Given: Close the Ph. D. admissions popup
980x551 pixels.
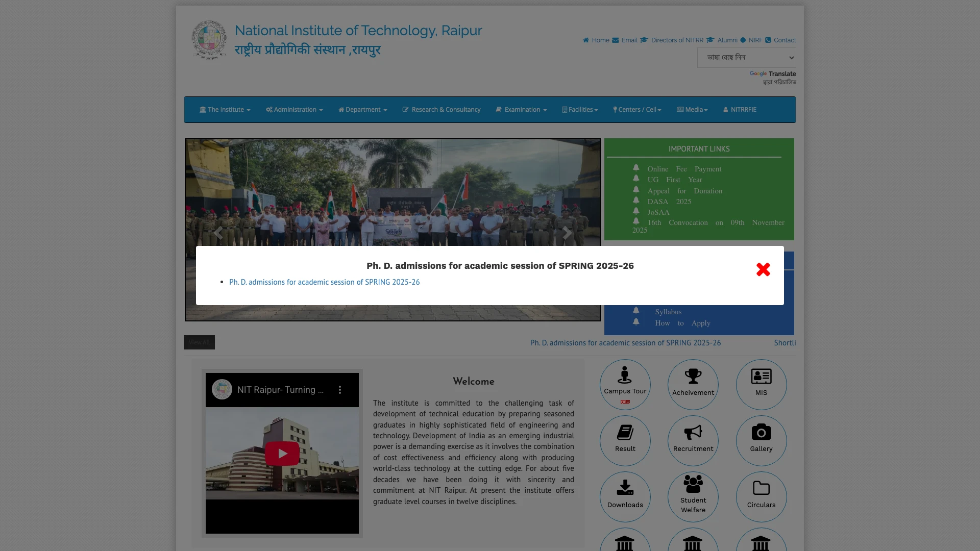Looking at the screenshot, I should [x=763, y=269].
